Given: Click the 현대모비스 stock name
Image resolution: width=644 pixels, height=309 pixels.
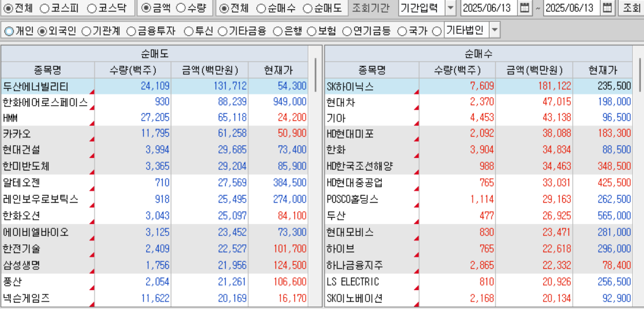Looking at the screenshot, I should 350,232.
